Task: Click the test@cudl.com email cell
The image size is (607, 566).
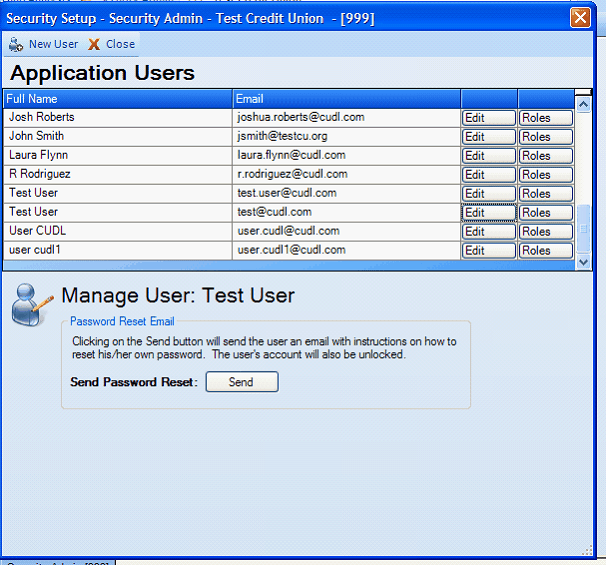Action: pyautogui.click(x=346, y=213)
